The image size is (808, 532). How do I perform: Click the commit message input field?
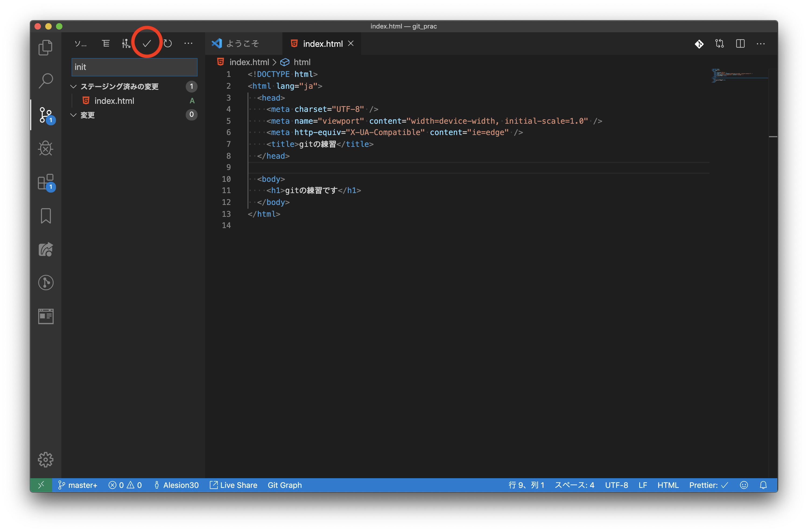pos(134,67)
